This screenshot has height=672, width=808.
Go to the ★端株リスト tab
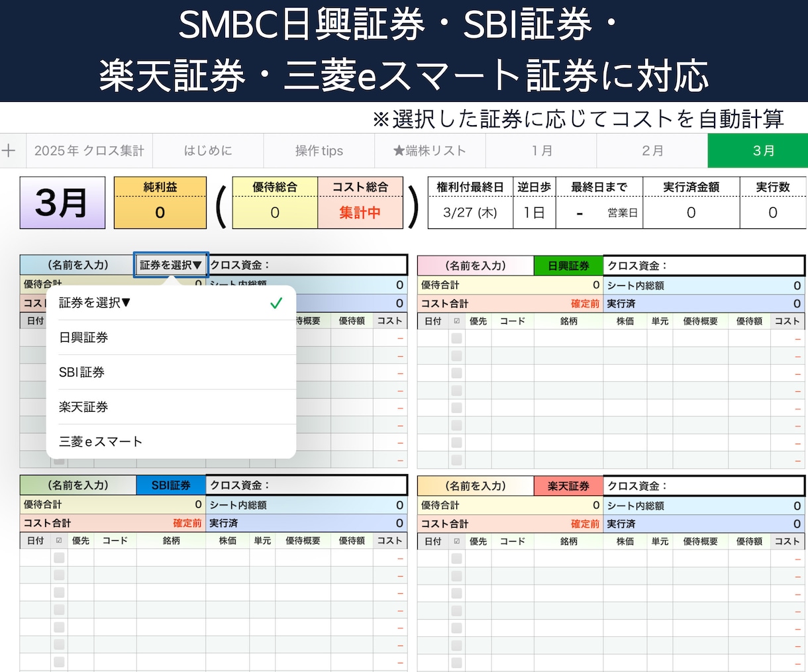[x=430, y=151]
